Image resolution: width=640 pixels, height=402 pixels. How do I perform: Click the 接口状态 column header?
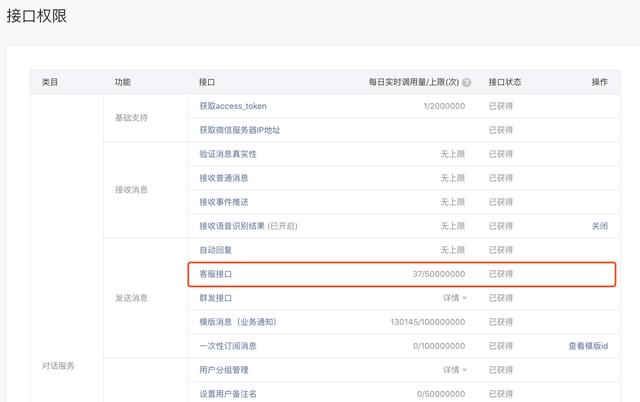(x=504, y=82)
